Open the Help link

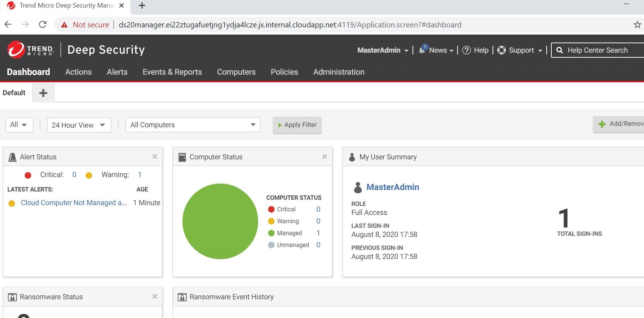[x=481, y=50]
